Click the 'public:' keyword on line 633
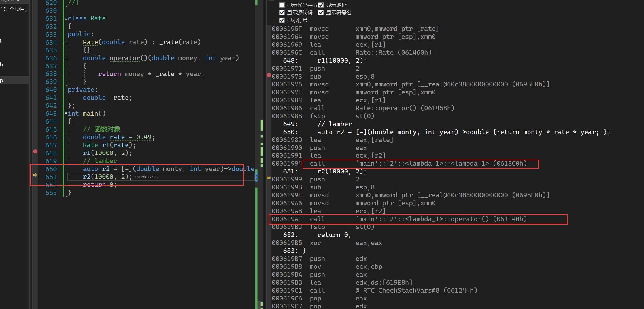 pos(81,34)
